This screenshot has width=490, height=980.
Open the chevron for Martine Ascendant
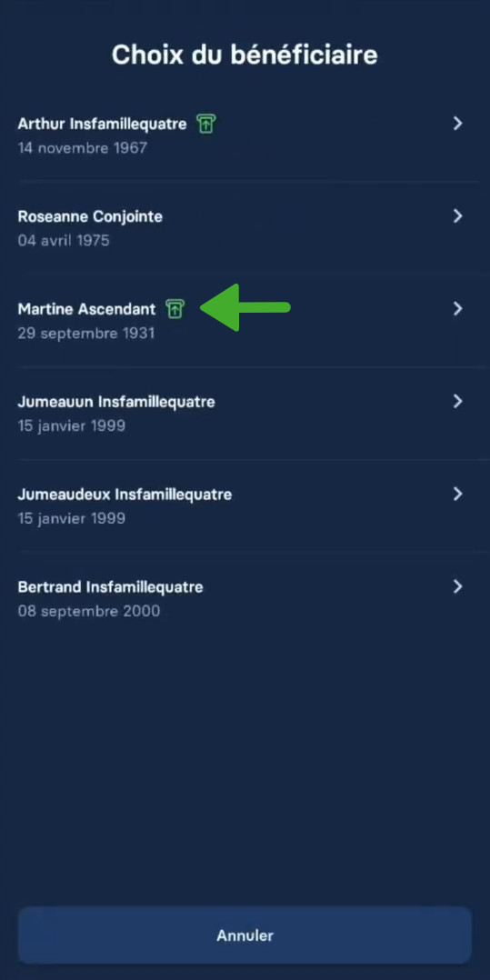457,309
